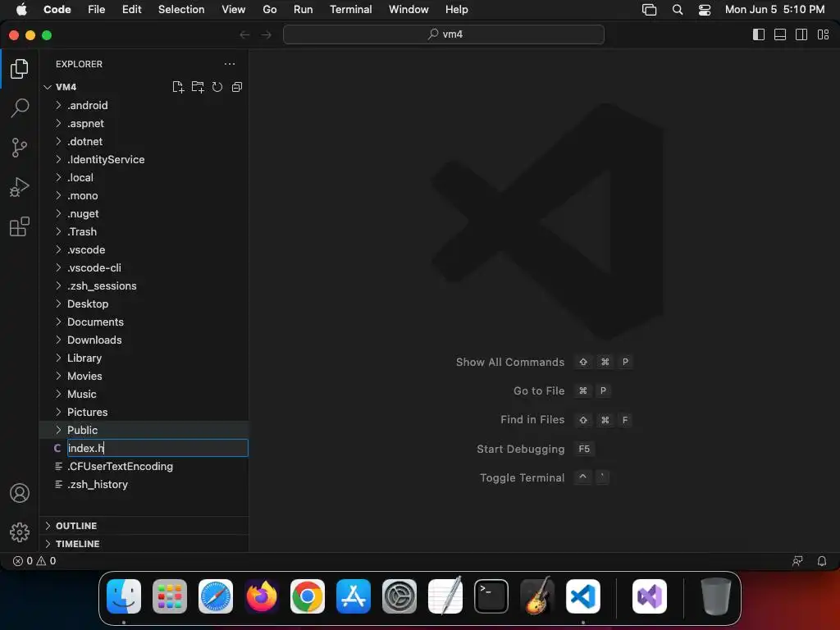This screenshot has height=630, width=840.
Task: Click the New Folder icon in explorer
Action: [x=198, y=87]
